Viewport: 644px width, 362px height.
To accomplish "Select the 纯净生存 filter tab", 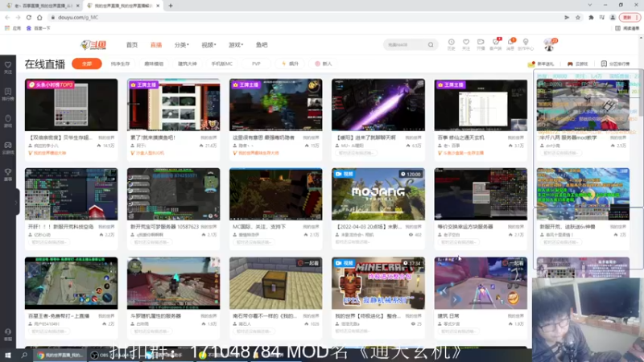I will coord(120,64).
